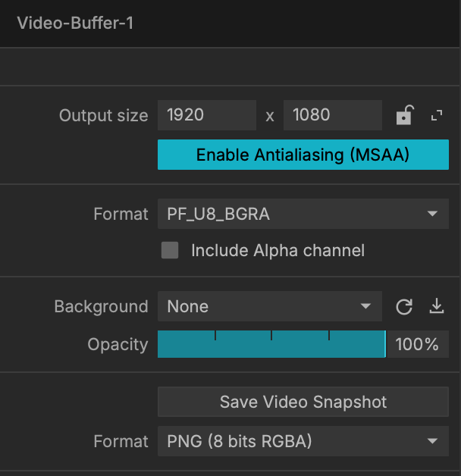Viewport: 461px width, 476px height.
Task: Focus the 1920 output width field
Action: [x=207, y=115]
